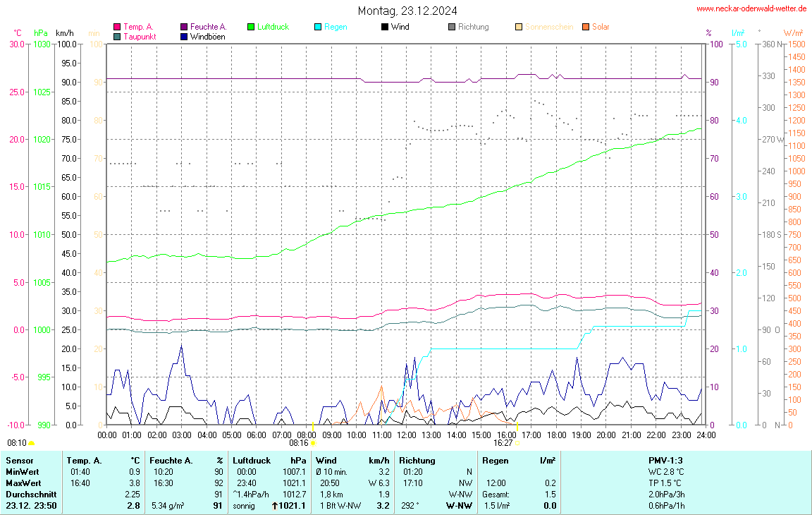Click the PMV-1:3 label in table
Viewport: 812px width, 515px height.
665,460
